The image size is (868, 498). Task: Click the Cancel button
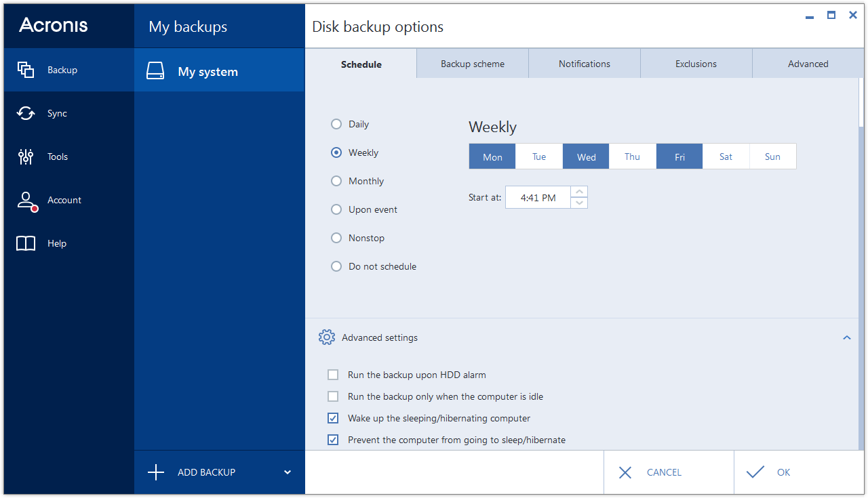(669, 472)
